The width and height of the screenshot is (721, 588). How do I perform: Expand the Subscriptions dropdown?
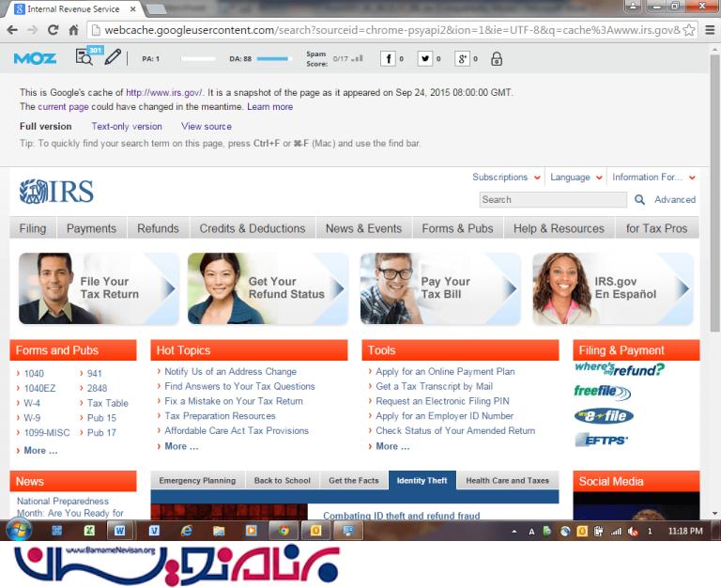pos(506,178)
